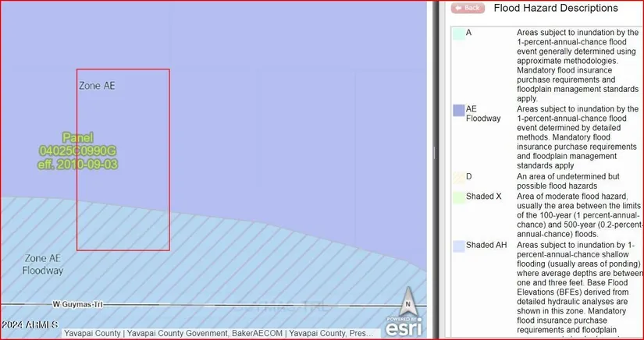Click the Flood Hazard Descriptions heading
Screen dimensions: 644x340
pyautogui.click(x=556, y=9)
